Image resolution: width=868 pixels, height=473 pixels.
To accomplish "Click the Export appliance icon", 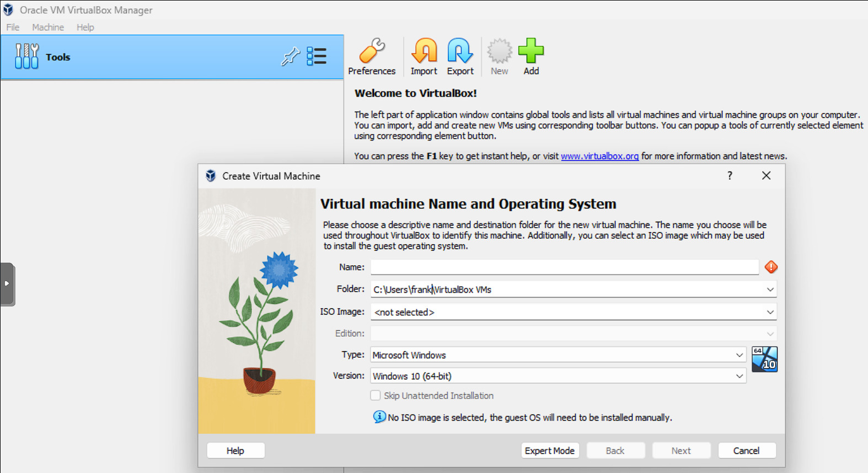I will pyautogui.click(x=460, y=57).
